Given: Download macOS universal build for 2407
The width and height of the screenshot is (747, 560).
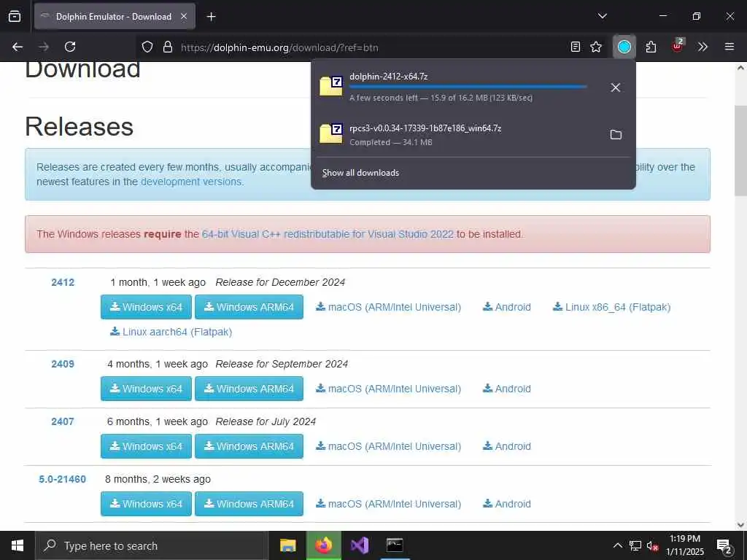Looking at the screenshot, I should tap(388, 446).
